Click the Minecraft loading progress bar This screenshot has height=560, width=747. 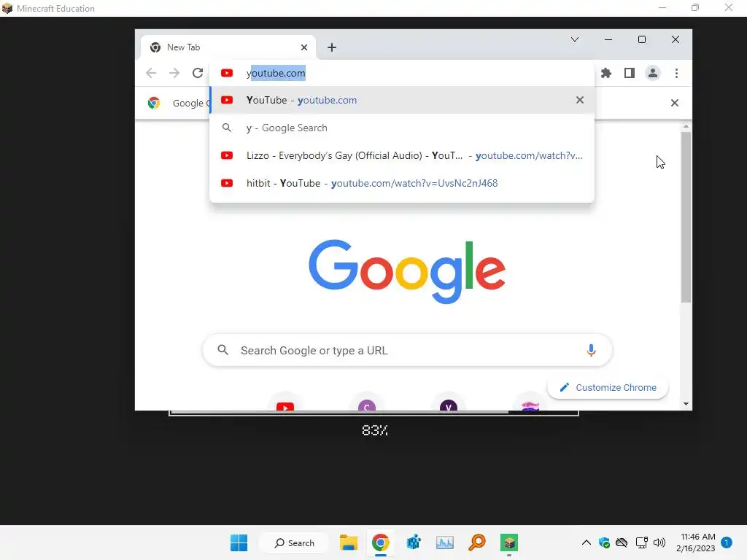pyautogui.click(x=374, y=413)
